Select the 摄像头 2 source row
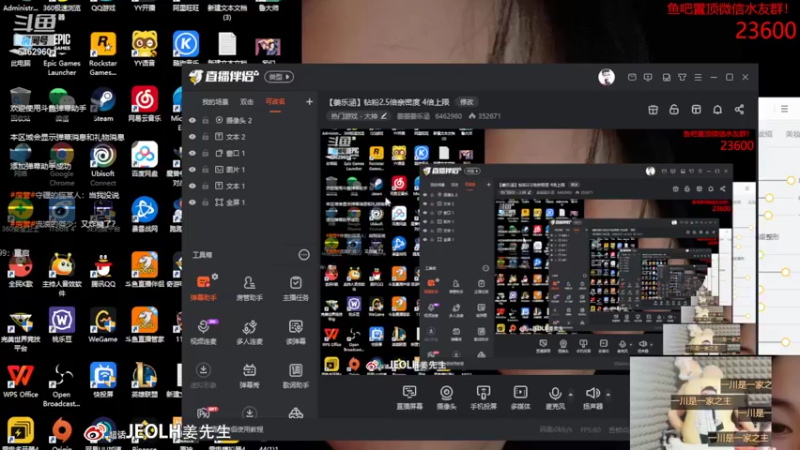The image size is (800, 450). click(x=251, y=120)
